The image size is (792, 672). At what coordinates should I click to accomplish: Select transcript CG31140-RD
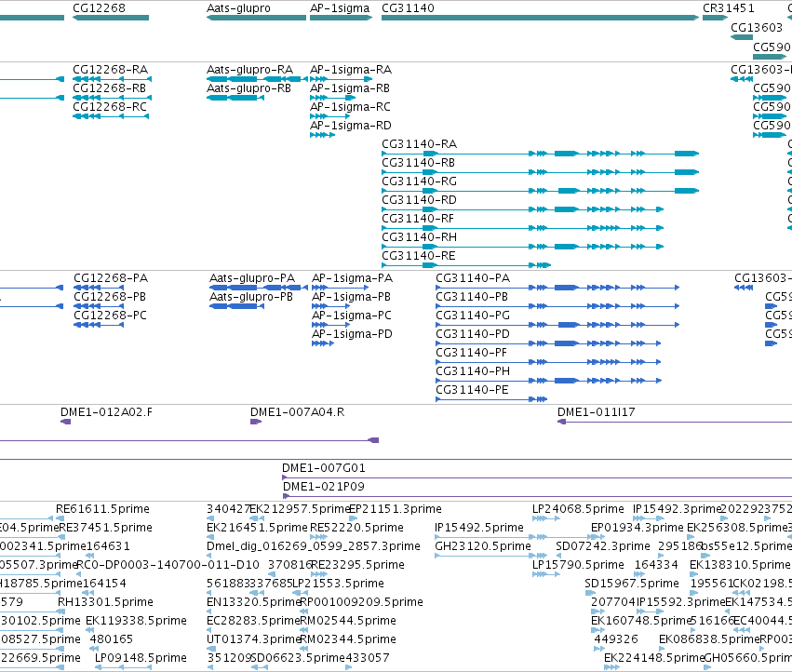tap(419, 200)
